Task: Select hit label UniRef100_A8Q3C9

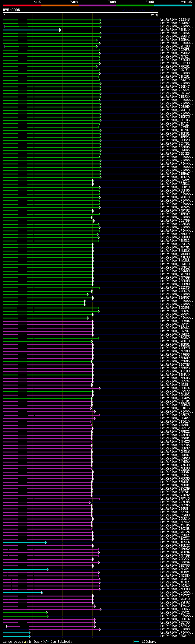Action: tap(175, 338)
